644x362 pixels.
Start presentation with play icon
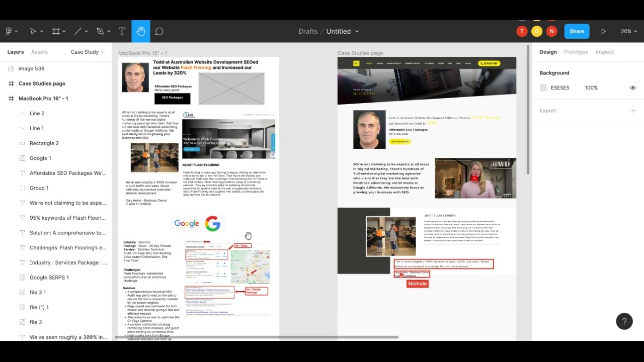tap(603, 31)
